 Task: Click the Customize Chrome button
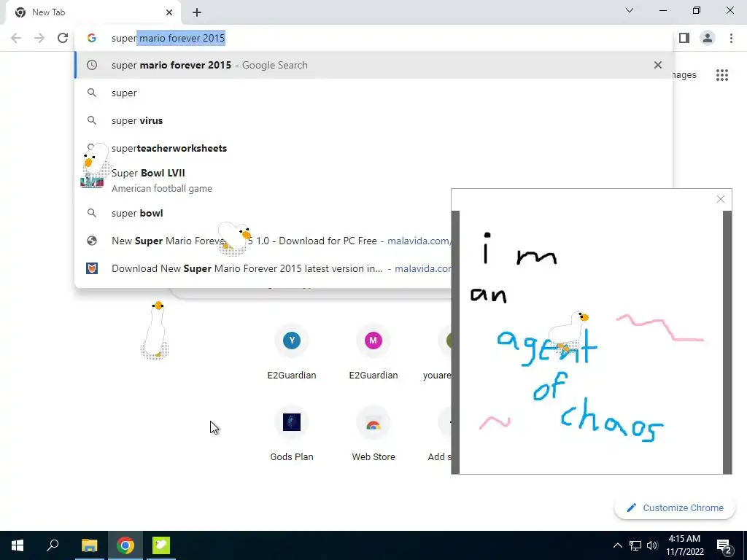[x=675, y=507]
